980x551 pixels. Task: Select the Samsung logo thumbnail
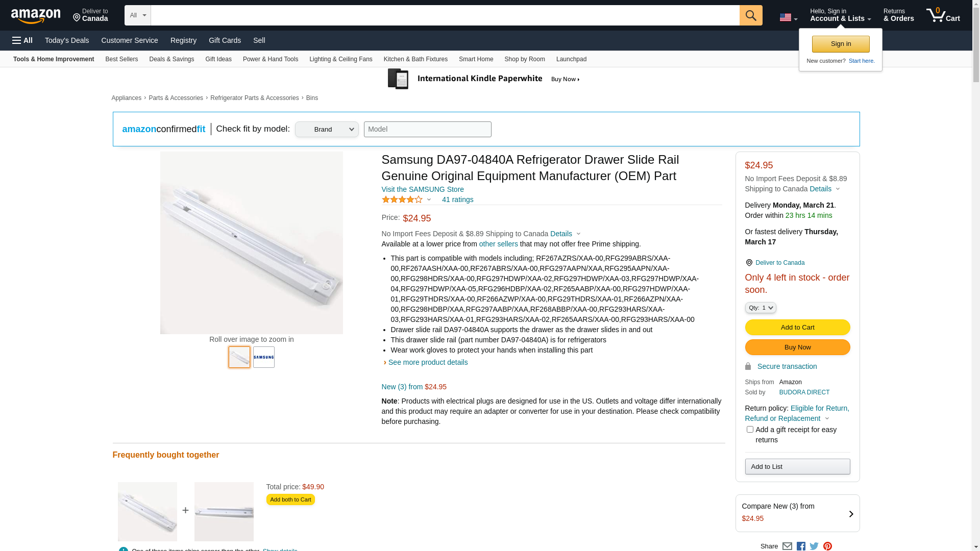pyautogui.click(x=264, y=357)
